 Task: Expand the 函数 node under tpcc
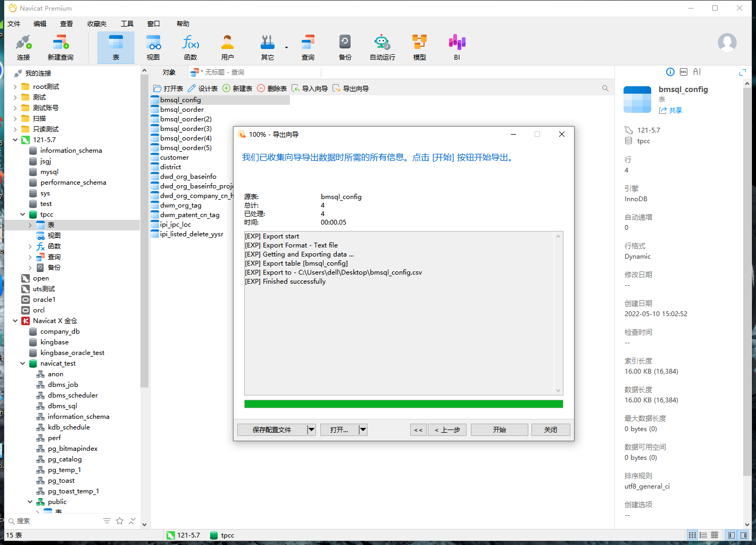coord(30,246)
